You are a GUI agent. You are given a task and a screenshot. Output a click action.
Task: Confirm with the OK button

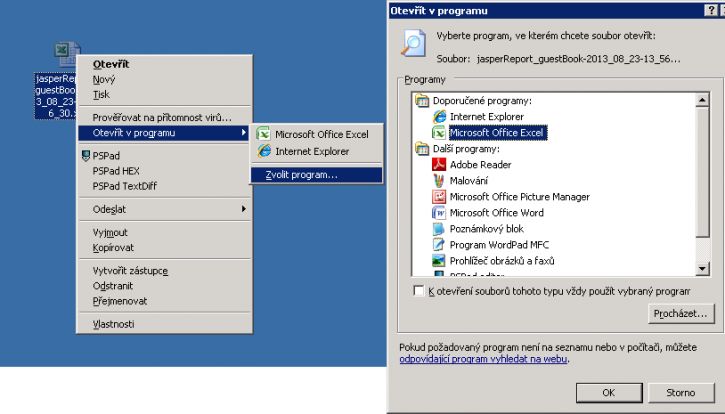pyautogui.click(x=609, y=393)
